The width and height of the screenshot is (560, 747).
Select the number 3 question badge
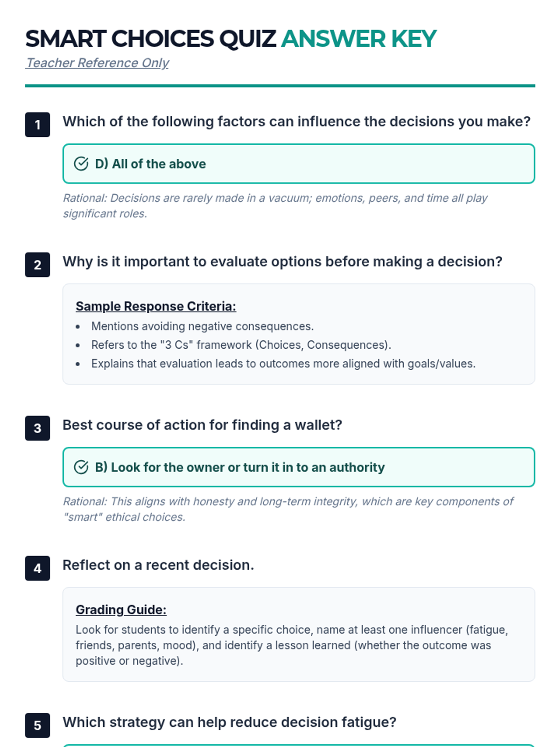37,428
